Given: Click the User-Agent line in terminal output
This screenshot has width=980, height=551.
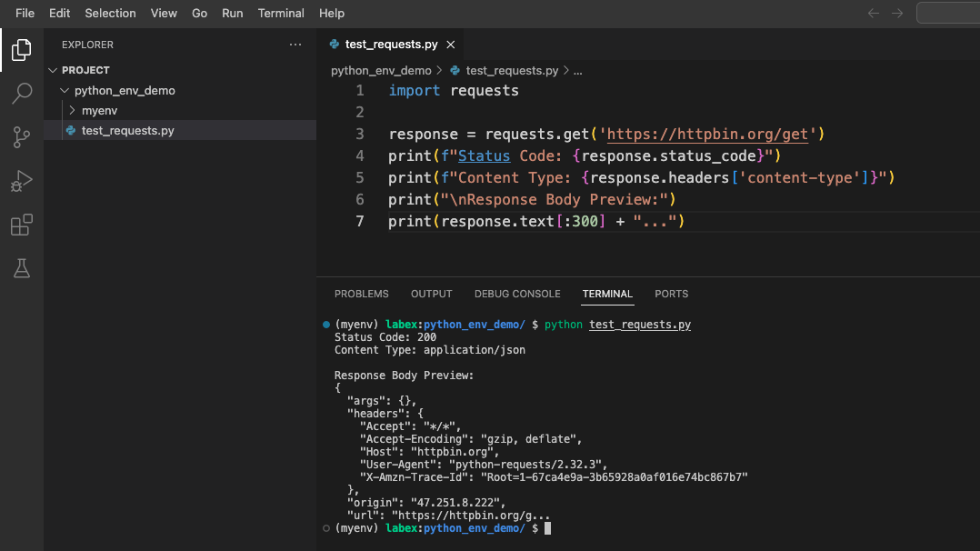Looking at the screenshot, I should [484, 465].
